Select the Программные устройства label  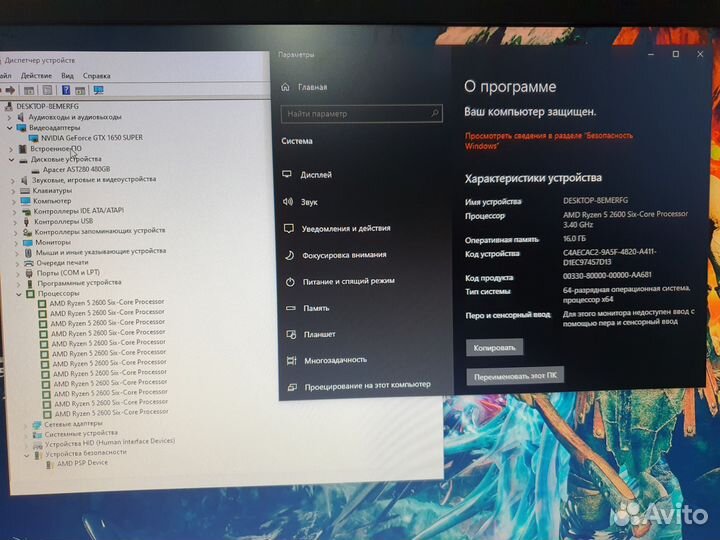tap(79, 283)
